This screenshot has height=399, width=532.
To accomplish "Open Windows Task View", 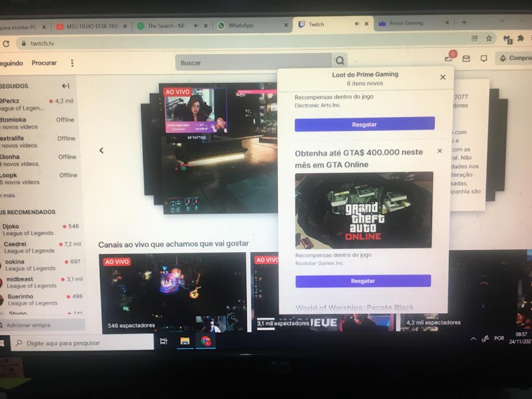I will 164,341.
